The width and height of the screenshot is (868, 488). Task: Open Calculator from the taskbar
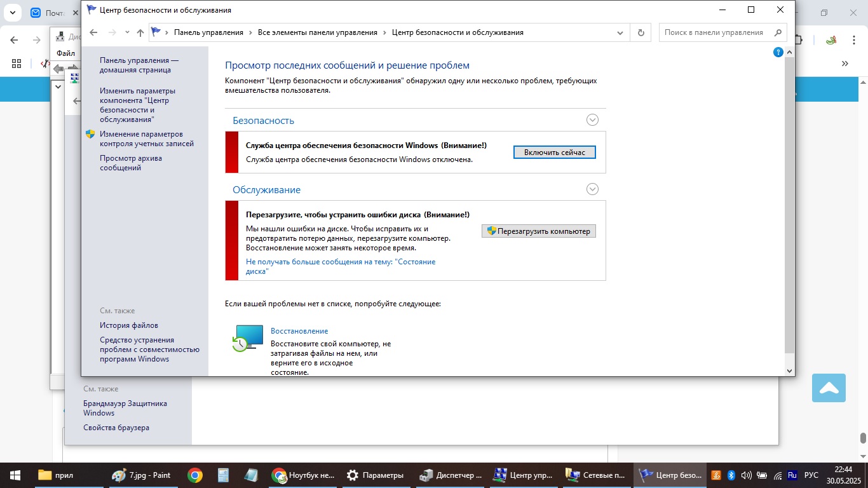click(x=223, y=475)
